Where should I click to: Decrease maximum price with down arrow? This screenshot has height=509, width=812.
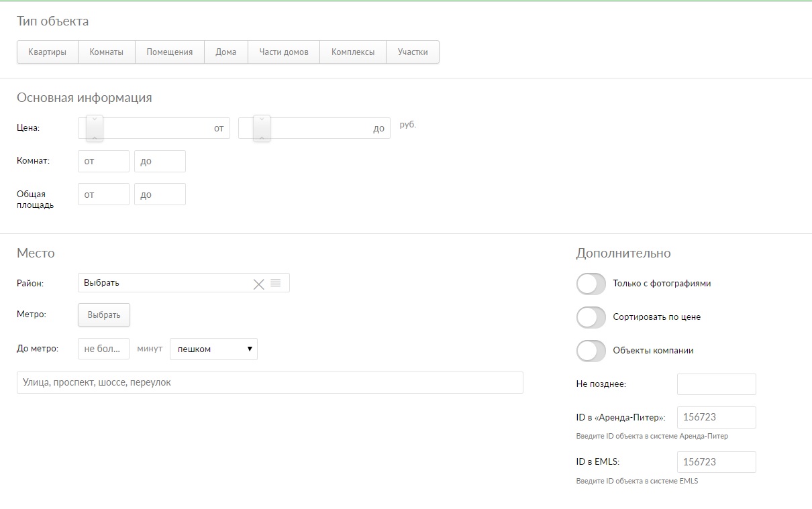(262, 121)
